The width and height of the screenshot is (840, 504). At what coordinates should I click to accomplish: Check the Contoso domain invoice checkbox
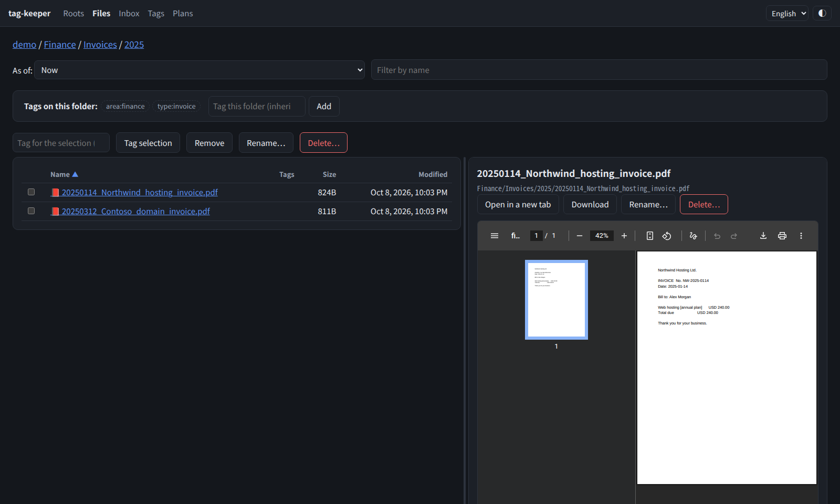[31, 211]
